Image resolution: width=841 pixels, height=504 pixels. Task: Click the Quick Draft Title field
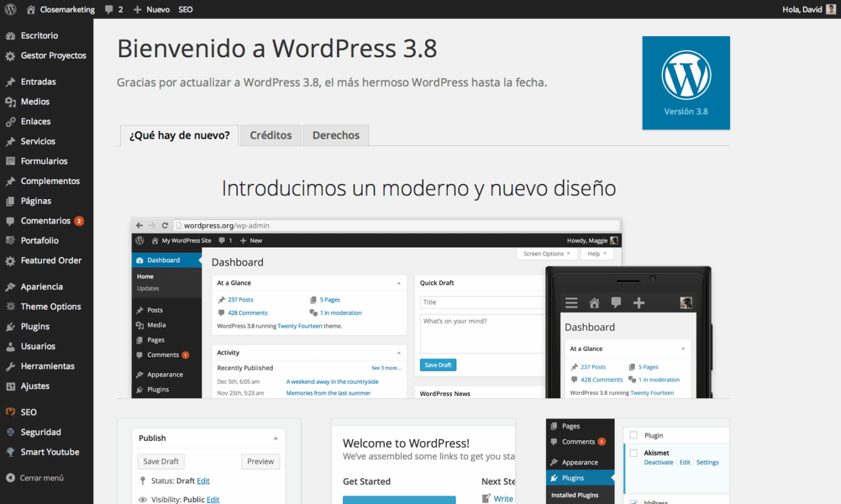(x=483, y=302)
